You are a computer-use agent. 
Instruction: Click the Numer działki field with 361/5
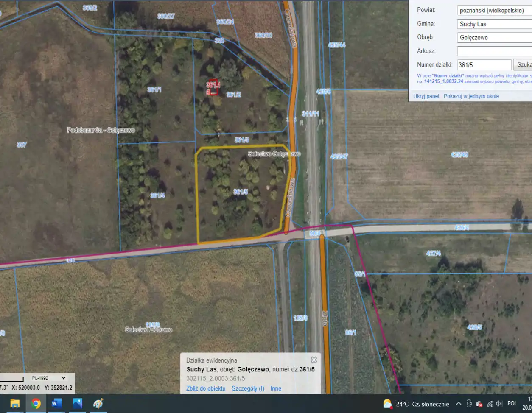pos(484,65)
